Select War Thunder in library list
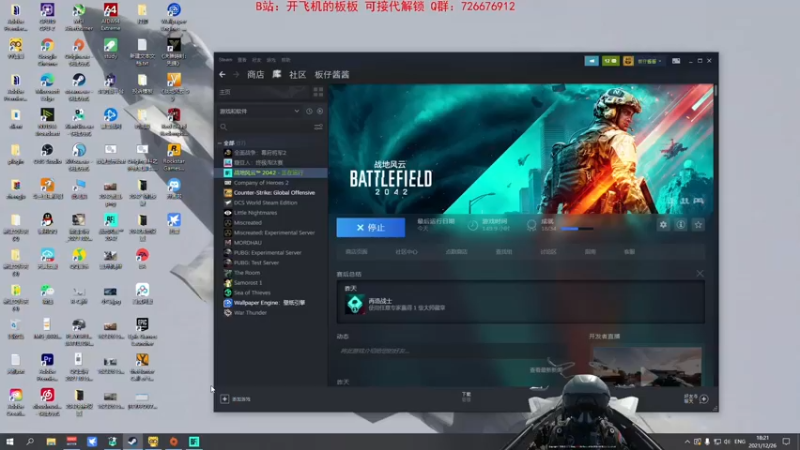Viewport: 800px width, 450px height. point(250,313)
